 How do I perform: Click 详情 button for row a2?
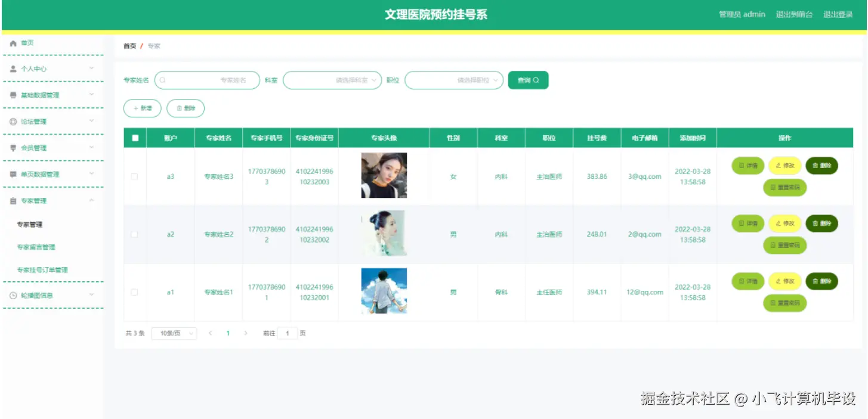tap(747, 224)
